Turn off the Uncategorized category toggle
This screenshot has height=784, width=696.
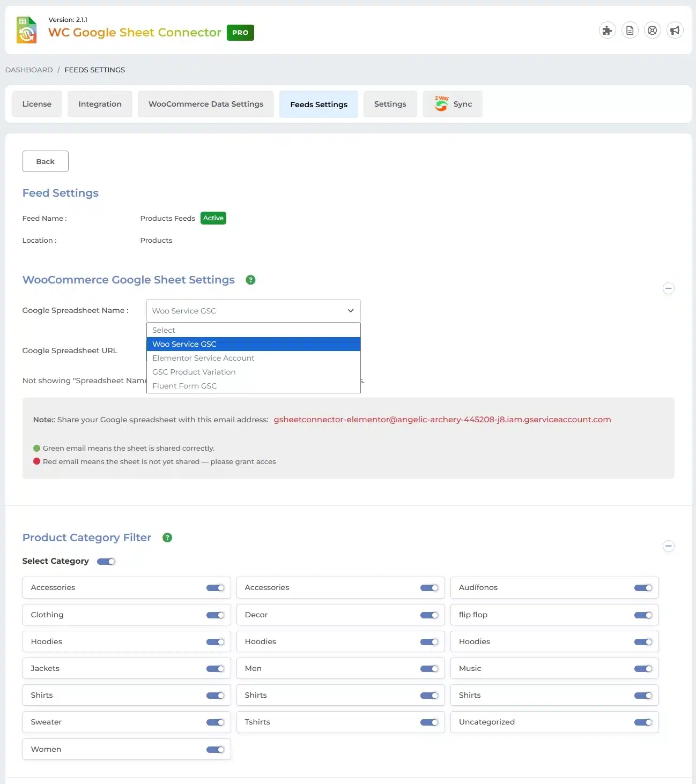643,722
